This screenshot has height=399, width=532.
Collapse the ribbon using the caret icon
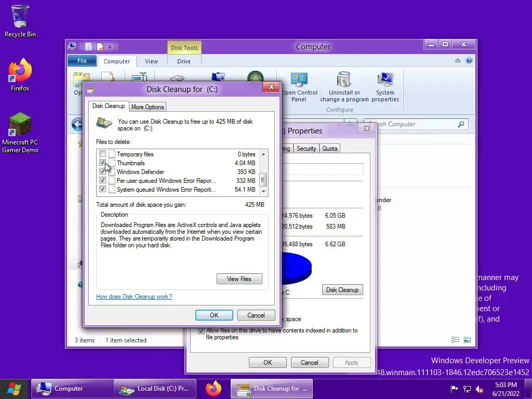458,61
